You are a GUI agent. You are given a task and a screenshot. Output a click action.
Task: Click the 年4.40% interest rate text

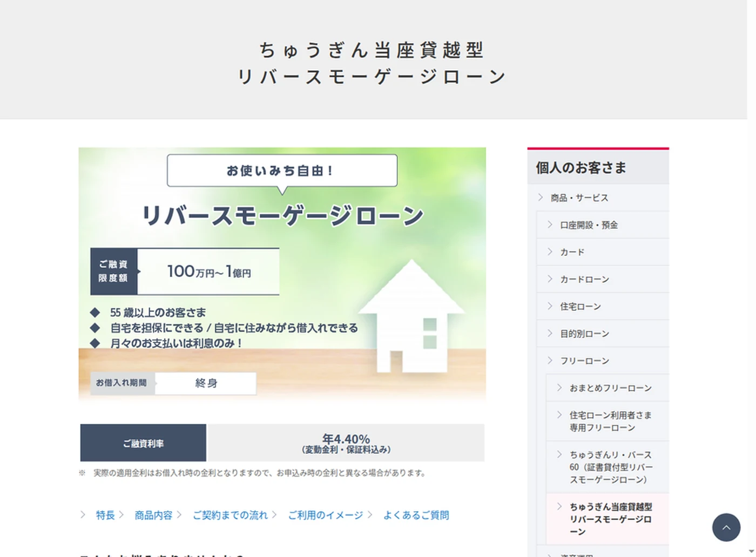coord(346,439)
